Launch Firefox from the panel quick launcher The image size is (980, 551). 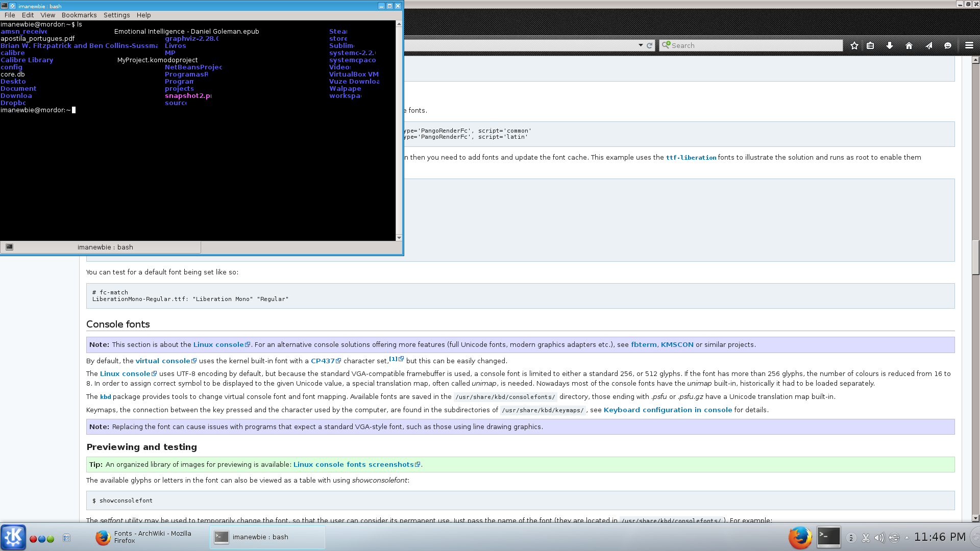[800, 537]
